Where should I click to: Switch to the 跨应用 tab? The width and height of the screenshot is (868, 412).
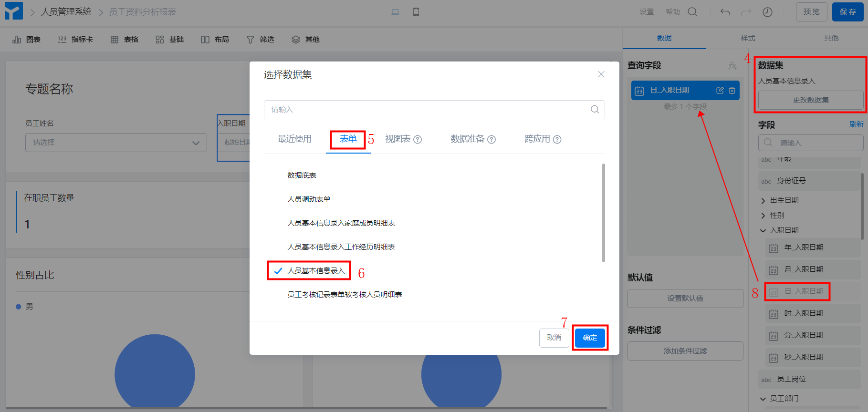(x=537, y=139)
